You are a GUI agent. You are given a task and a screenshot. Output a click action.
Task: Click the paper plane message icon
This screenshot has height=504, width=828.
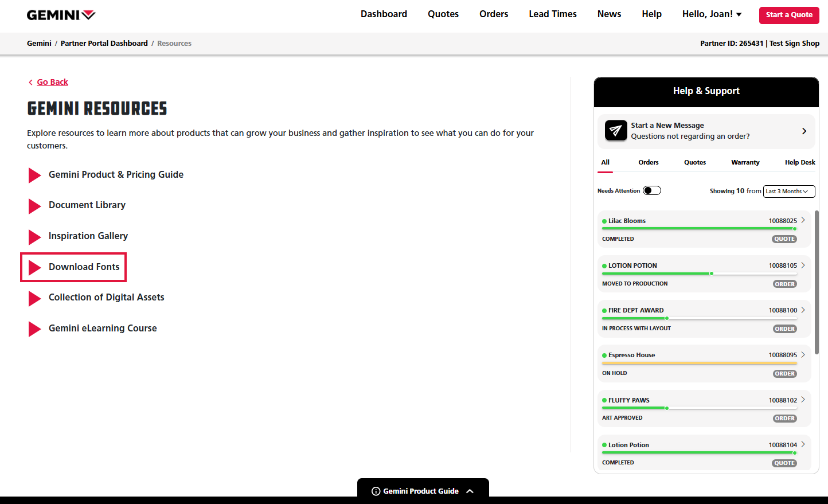coord(616,131)
